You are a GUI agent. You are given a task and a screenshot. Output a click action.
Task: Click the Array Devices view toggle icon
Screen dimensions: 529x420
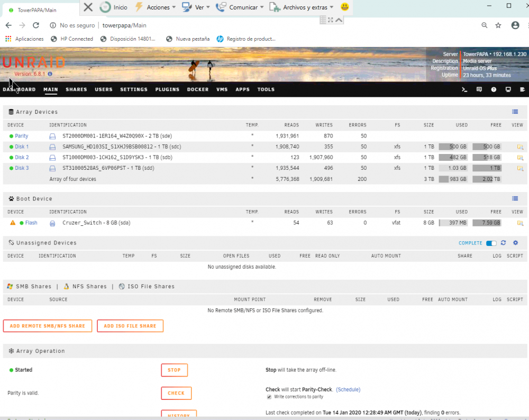515,112
